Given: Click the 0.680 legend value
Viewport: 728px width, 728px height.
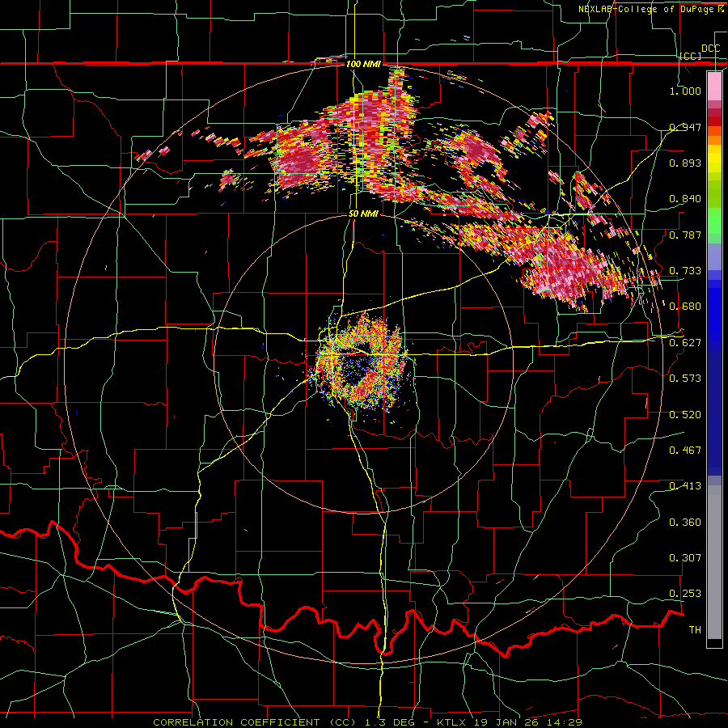Looking at the screenshot, I should 685,307.
